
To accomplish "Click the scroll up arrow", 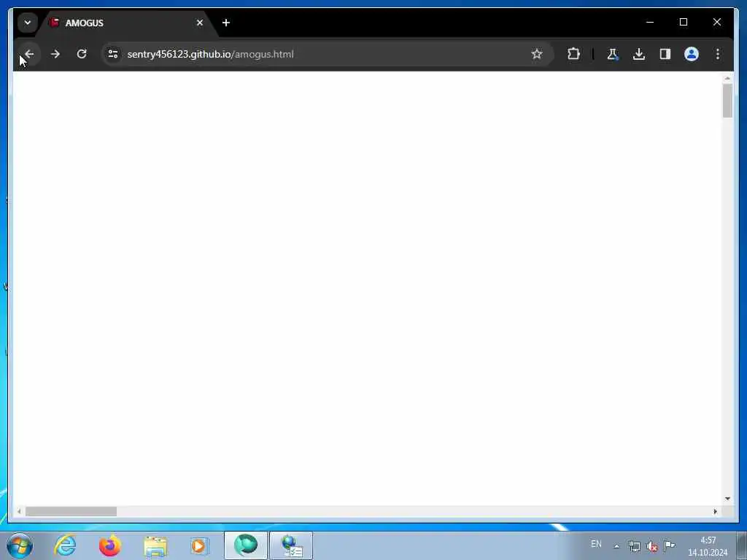I will click(727, 78).
